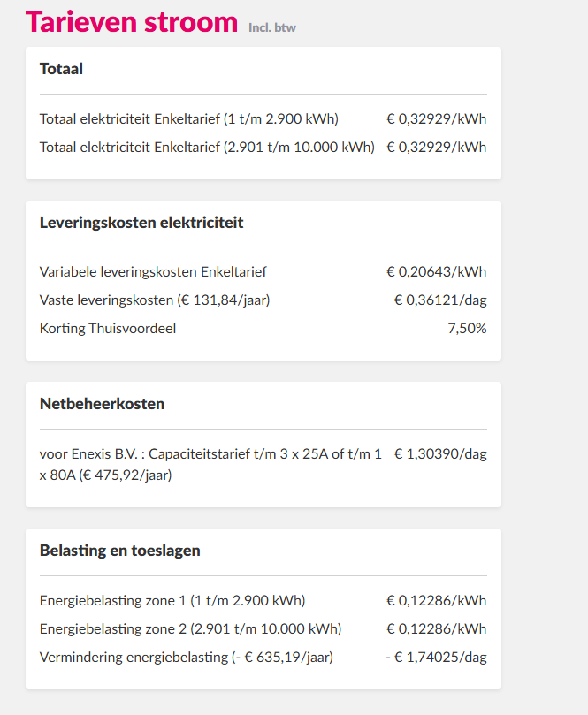Viewport: 588px width, 715px height.
Task: Click the Vermindering energiebelasting label
Action: (187, 658)
